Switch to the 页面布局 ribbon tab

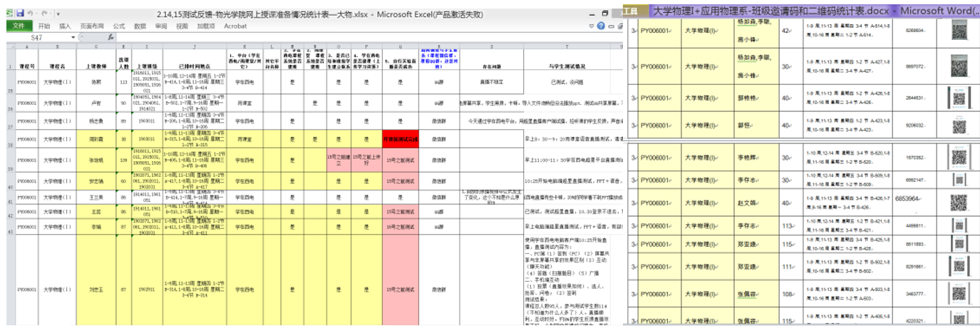[x=91, y=26]
